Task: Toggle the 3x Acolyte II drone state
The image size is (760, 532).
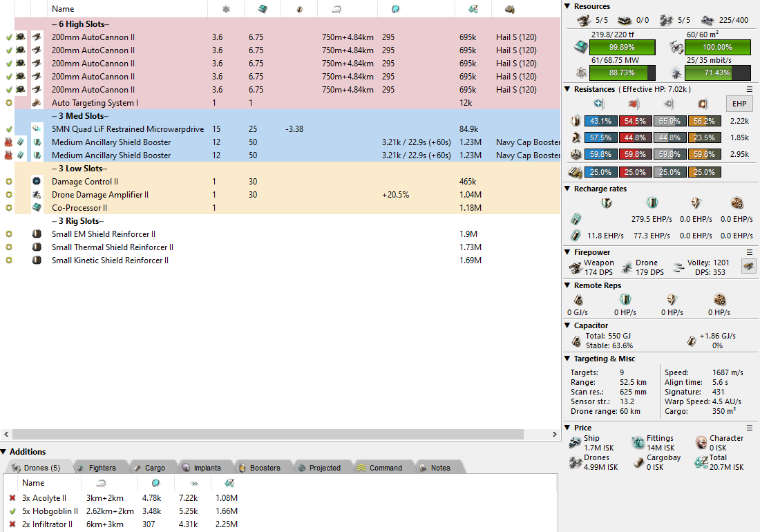Action: 12,498
